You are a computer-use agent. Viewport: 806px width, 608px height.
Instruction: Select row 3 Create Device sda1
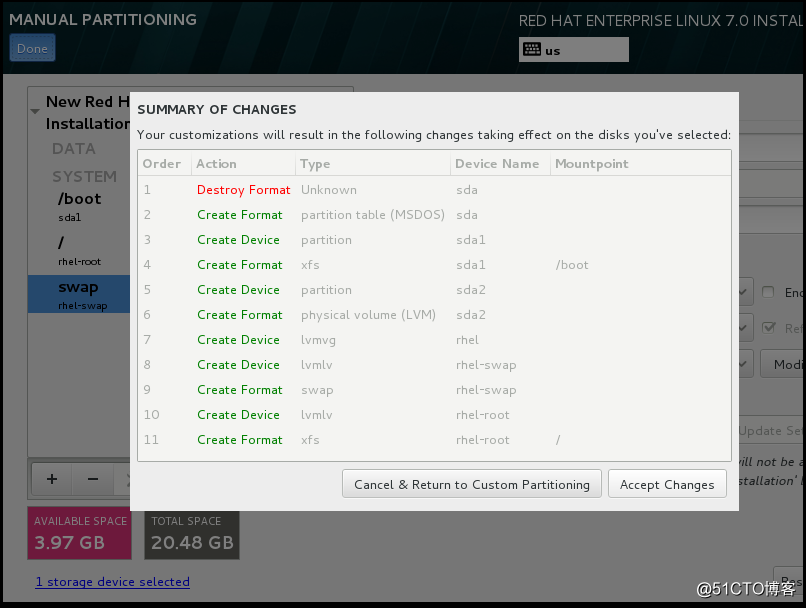click(434, 240)
